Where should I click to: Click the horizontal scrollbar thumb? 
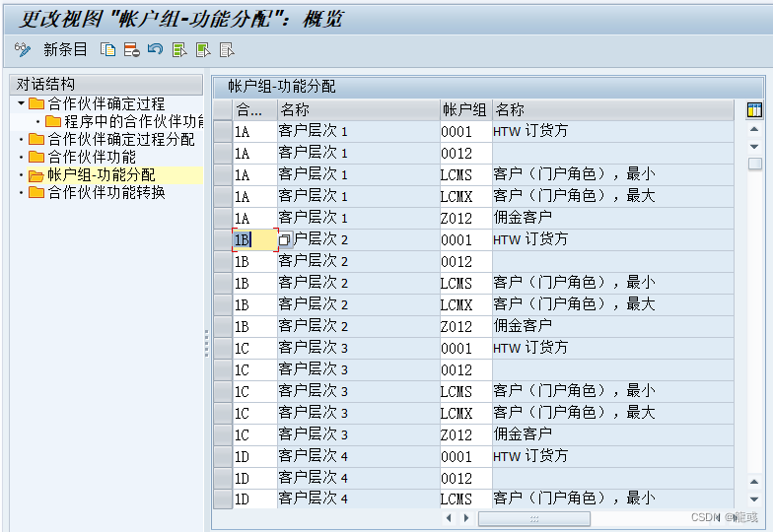coord(534,518)
